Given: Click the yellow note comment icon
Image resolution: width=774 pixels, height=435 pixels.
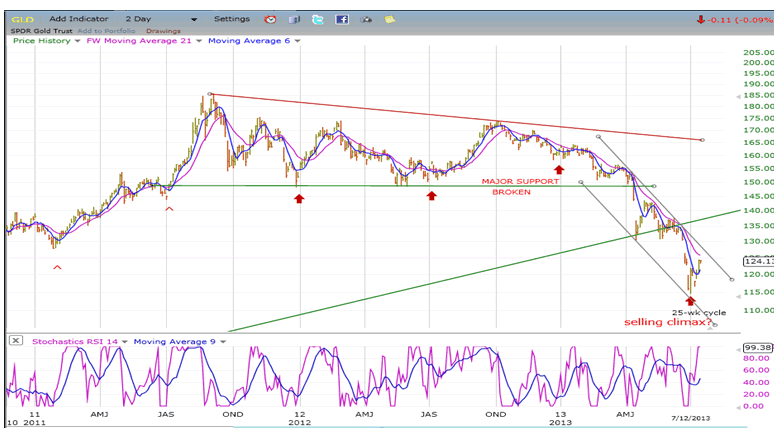Looking at the screenshot, I should pyautogui.click(x=387, y=19).
